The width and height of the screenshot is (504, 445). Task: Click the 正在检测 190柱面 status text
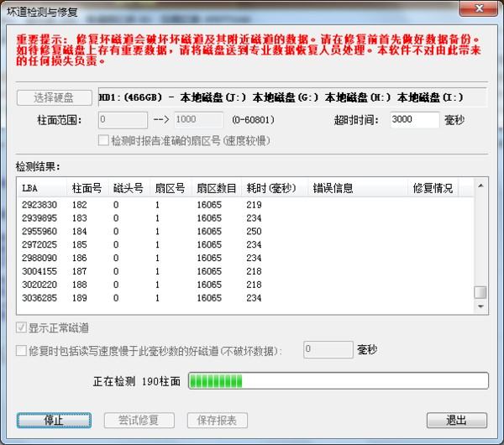[137, 381]
